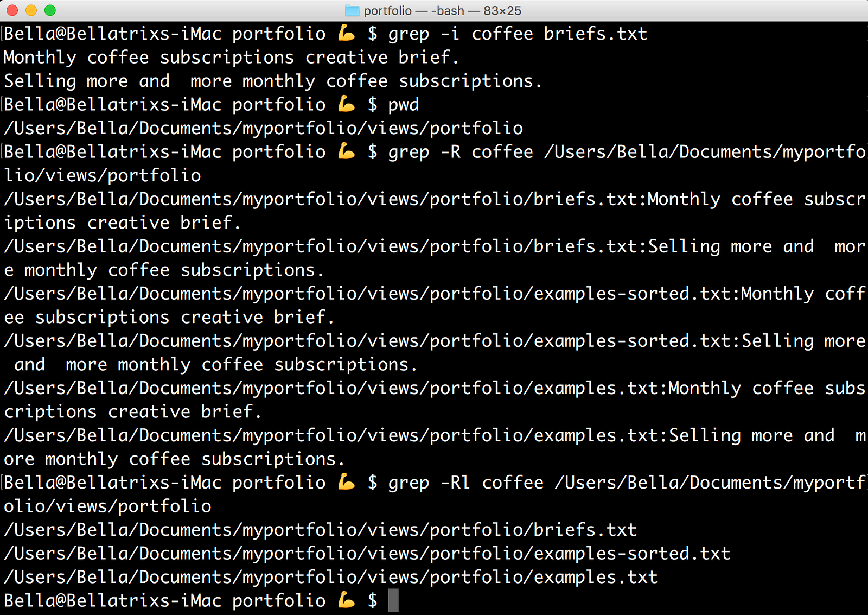868x615 pixels.
Task: Click 'examples-sorted.txt:Selling more' result line
Action: click(435, 341)
